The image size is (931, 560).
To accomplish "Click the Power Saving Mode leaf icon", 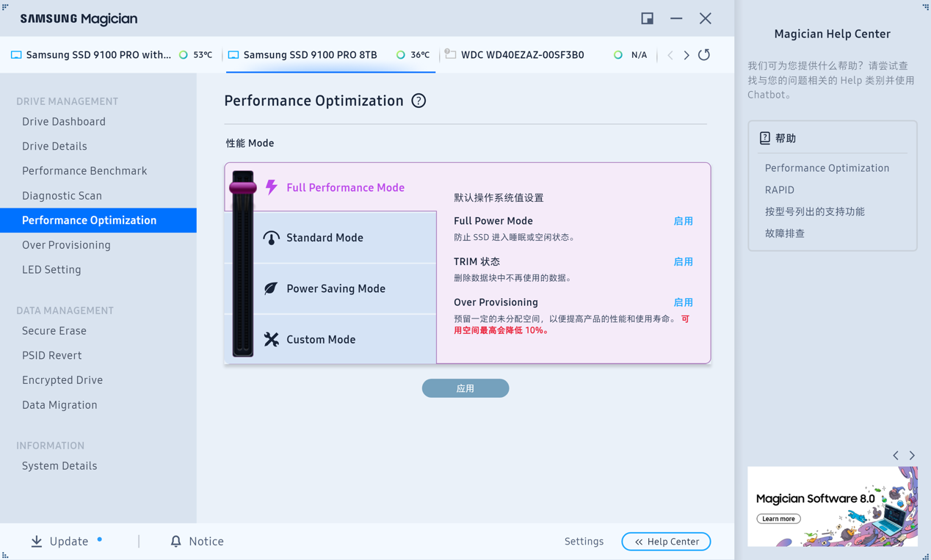I will pyautogui.click(x=271, y=288).
